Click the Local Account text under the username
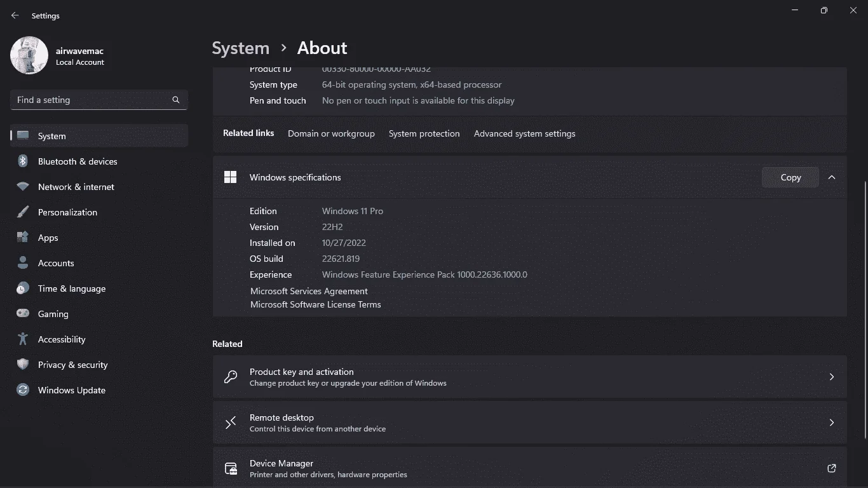Viewport: 868px width, 488px height. point(80,62)
